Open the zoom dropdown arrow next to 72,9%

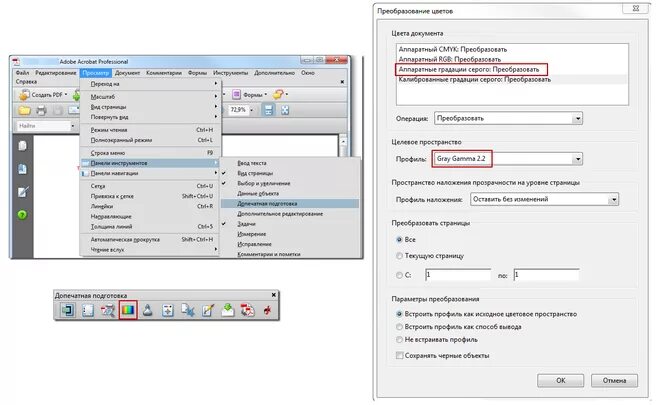(252, 110)
